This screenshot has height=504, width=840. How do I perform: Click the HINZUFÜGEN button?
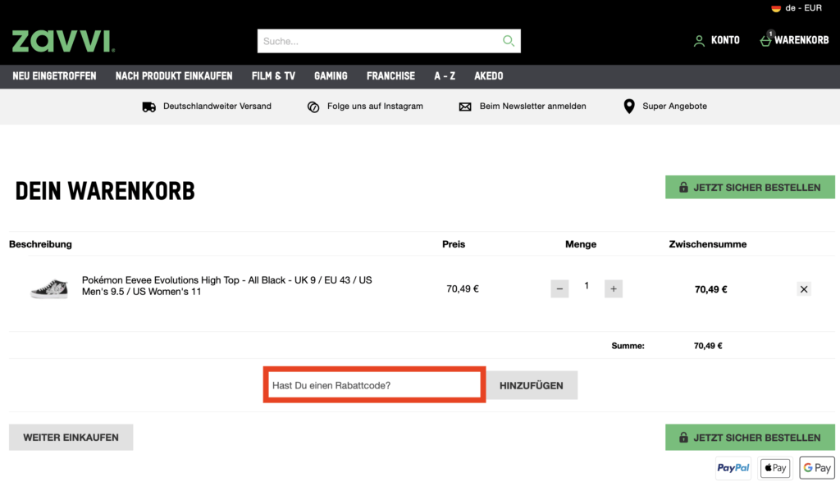pos(532,385)
